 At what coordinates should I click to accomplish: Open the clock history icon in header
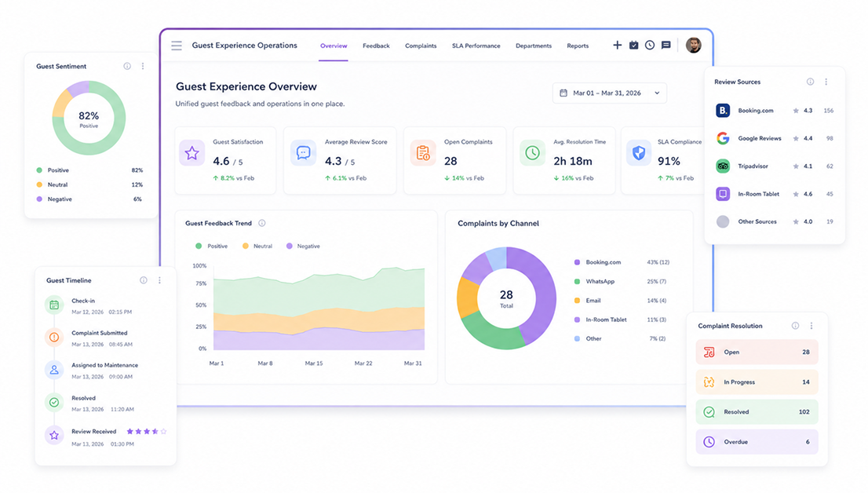(x=650, y=45)
